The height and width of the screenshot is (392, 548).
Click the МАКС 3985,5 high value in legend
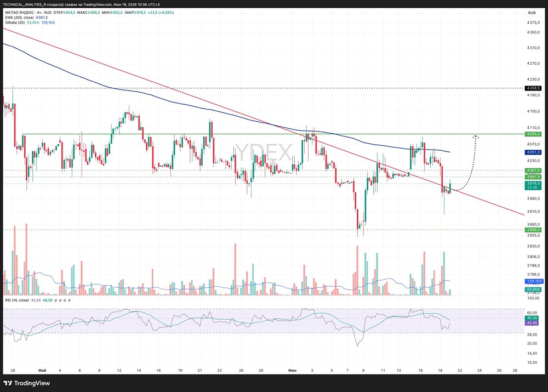88,13
